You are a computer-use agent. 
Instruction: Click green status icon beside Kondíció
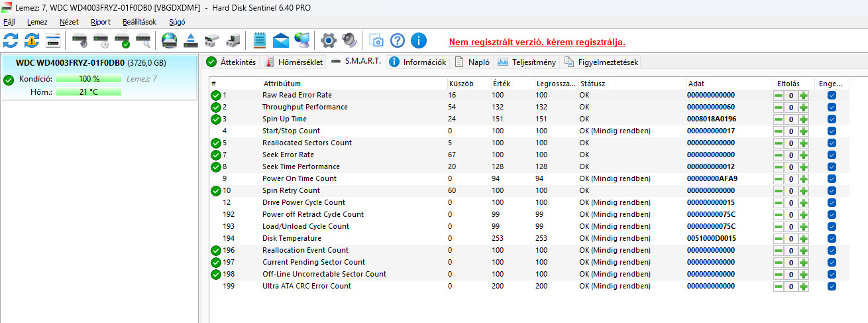point(9,80)
